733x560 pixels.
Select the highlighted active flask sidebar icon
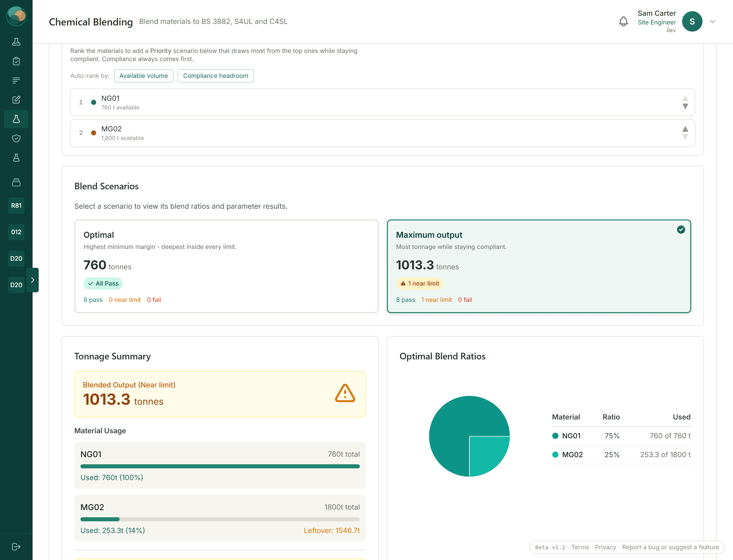(x=16, y=119)
